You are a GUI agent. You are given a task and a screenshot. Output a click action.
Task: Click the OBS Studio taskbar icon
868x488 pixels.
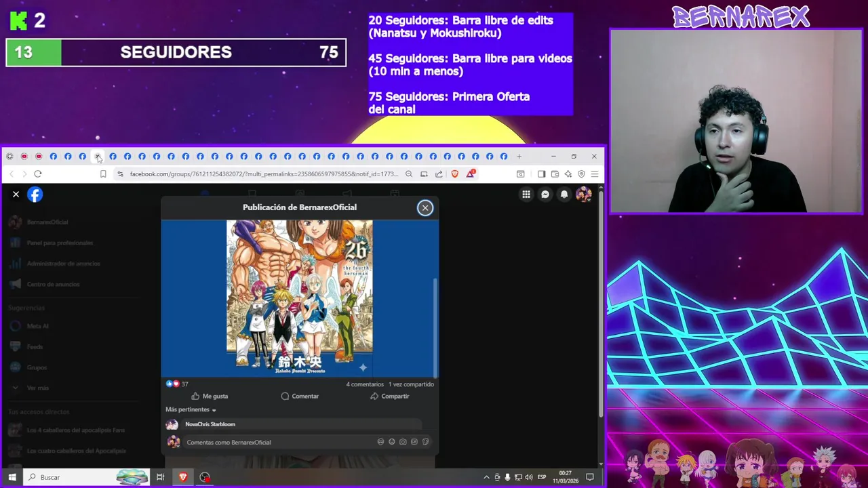pos(205,477)
